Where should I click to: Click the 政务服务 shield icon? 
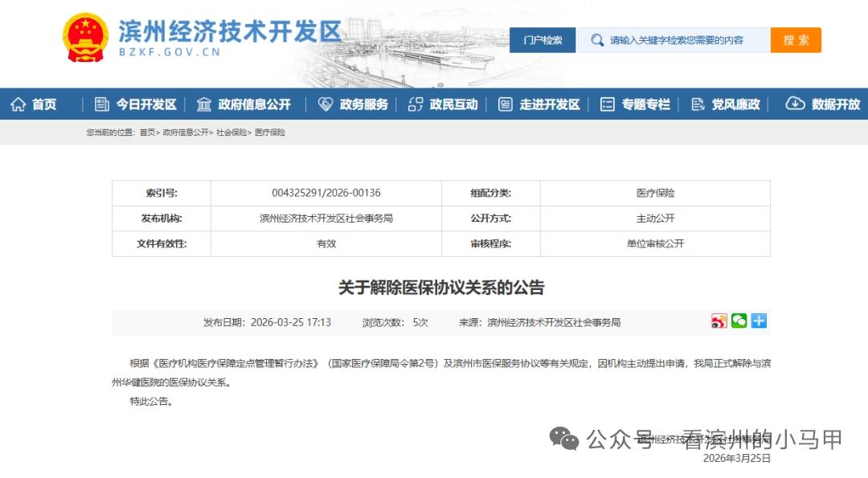324,104
